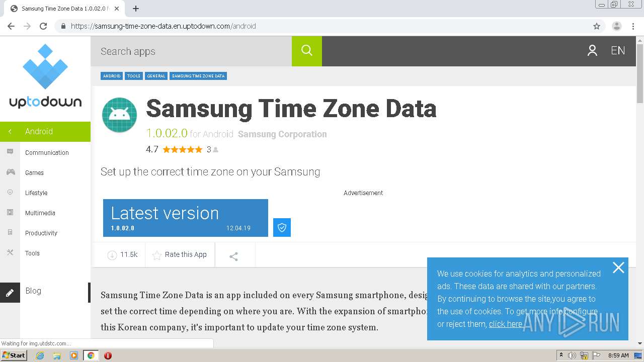Open the EN language selector

pyautogui.click(x=618, y=50)
